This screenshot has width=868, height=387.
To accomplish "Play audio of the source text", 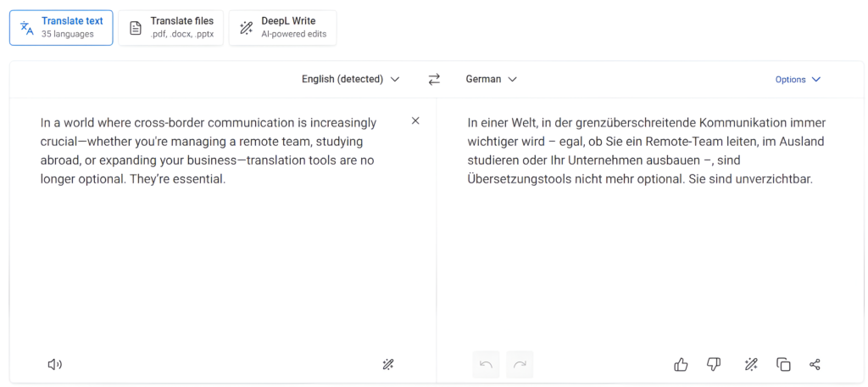I will point(55,364).
